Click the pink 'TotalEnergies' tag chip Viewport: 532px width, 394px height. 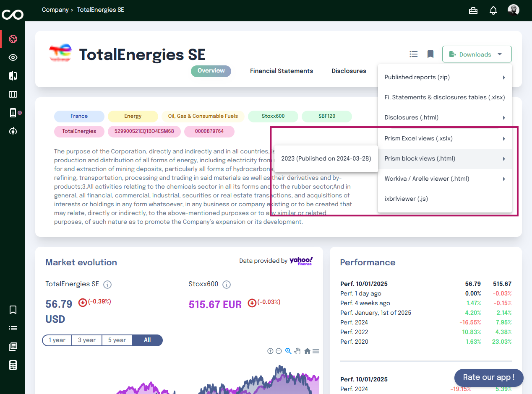(x=79, y=131)
